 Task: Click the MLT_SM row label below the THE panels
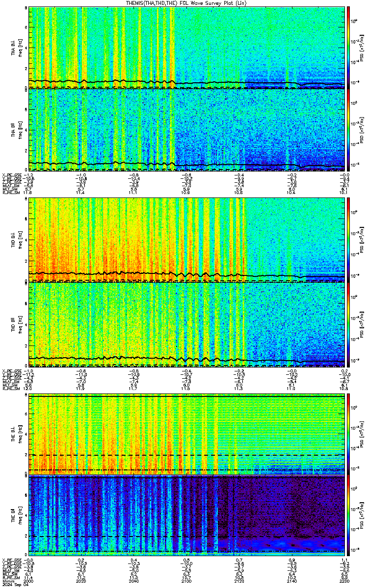pyautogui.click(x=9, y=575)
